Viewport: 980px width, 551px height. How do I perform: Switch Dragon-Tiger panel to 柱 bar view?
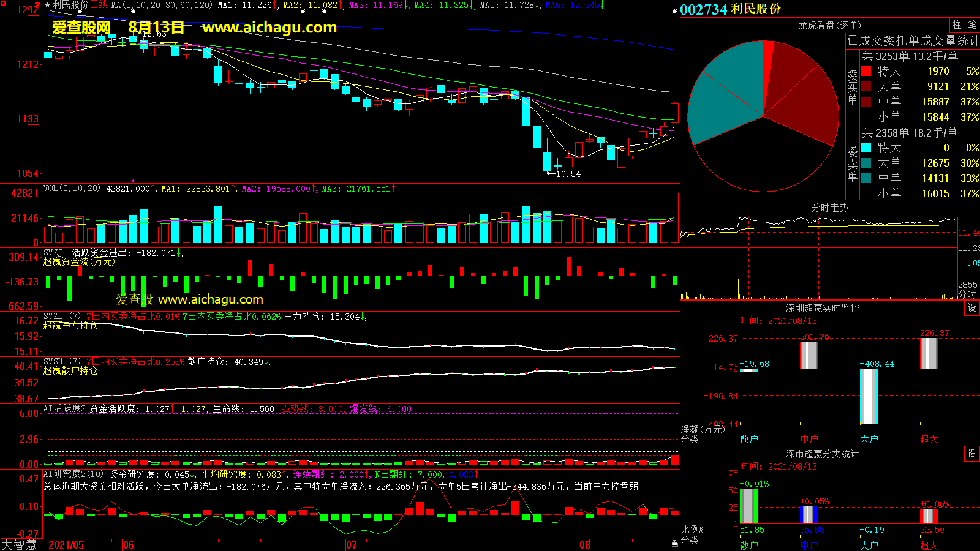(x=957, y=24)
